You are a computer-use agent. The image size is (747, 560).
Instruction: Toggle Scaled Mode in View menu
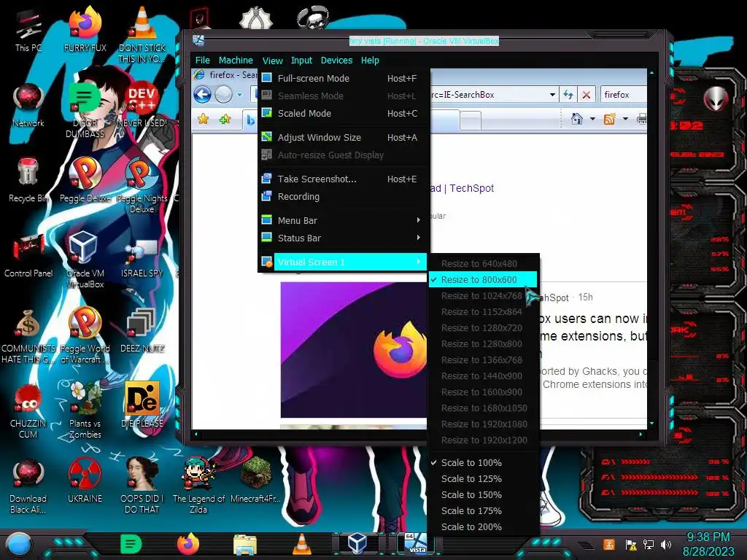343,113
